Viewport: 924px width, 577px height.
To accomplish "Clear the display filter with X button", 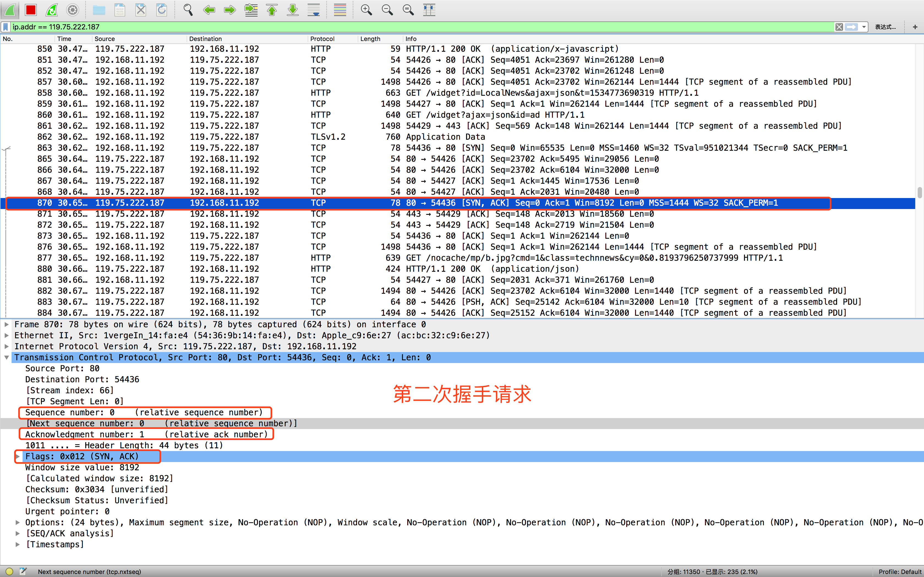I will tap(839, 27).
